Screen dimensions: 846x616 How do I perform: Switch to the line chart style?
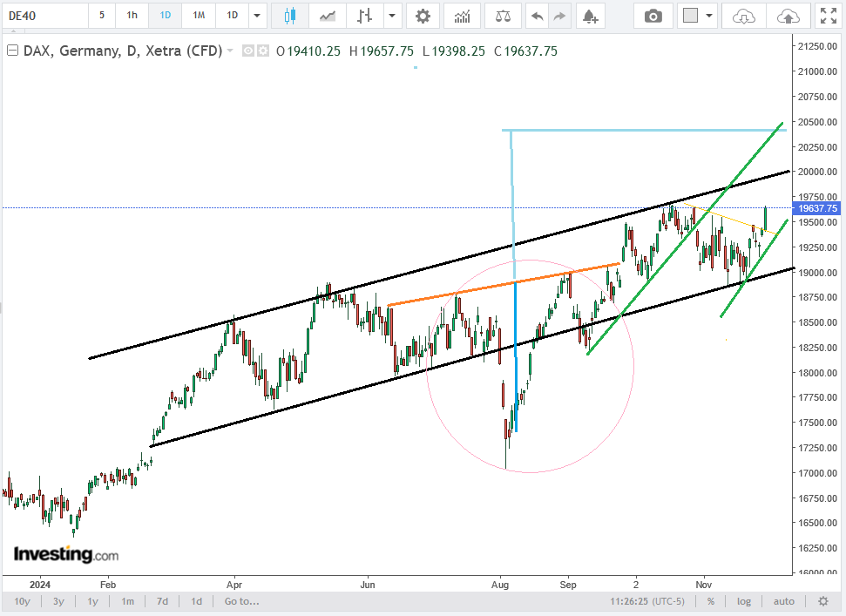coord(327,16)
